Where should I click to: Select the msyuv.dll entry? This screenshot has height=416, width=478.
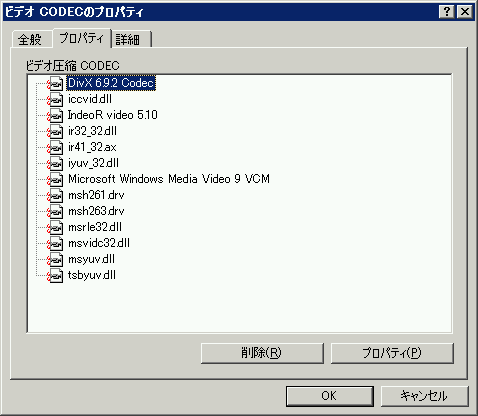[x=91, y=259]
